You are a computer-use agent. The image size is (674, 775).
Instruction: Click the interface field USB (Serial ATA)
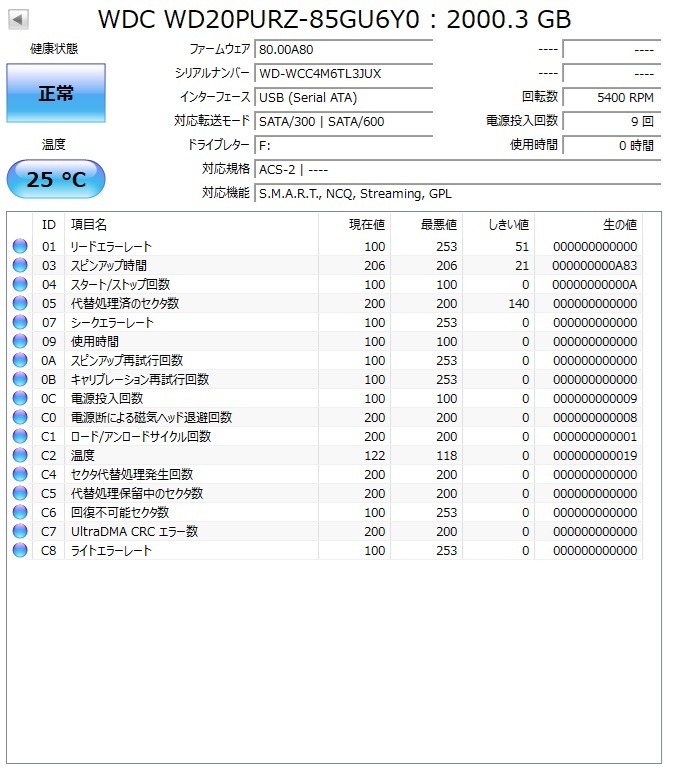344,97
